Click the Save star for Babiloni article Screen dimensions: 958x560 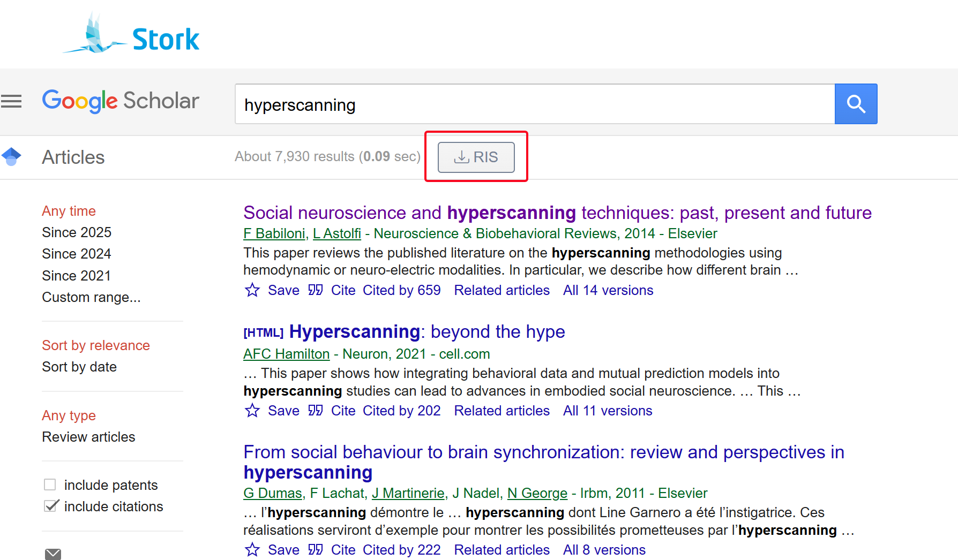click(x=252, y=290)
